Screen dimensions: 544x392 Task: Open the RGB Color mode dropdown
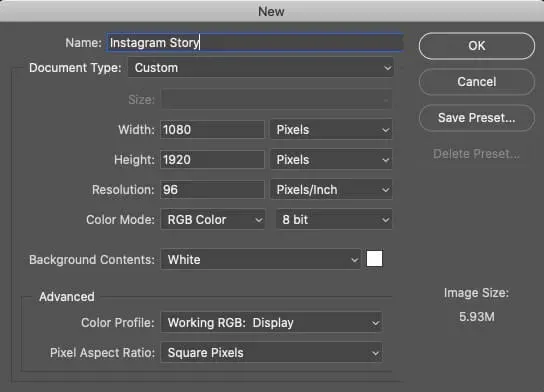click(x=213, y=220)
